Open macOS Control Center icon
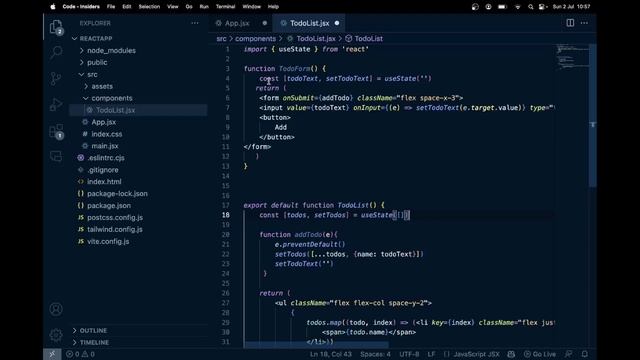The image size is (640, 360). tap(542, 7)
